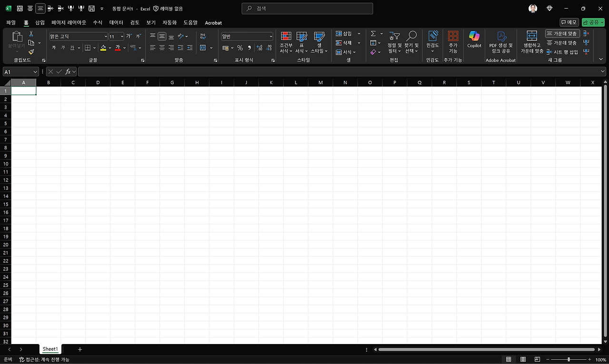Apply the yellow fill color swatch
Viewport: 609px width, 364px height.
coord(103,48)
